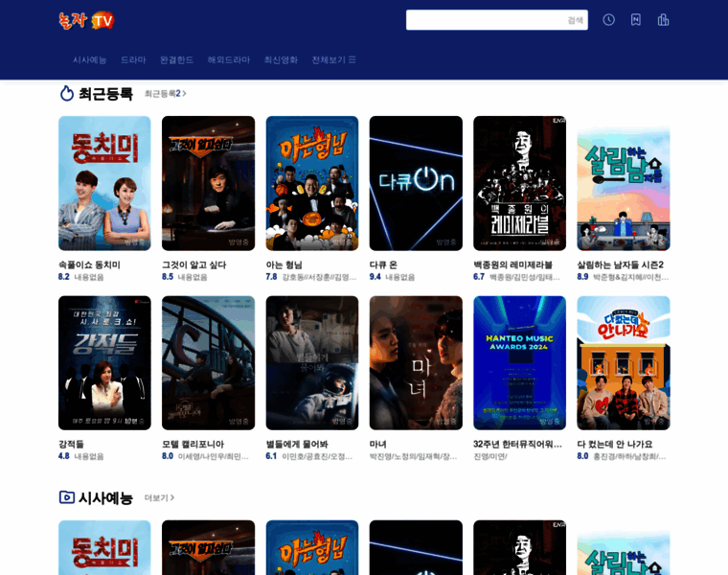Click the title 살림하는 남자들 시즌2

621,264
